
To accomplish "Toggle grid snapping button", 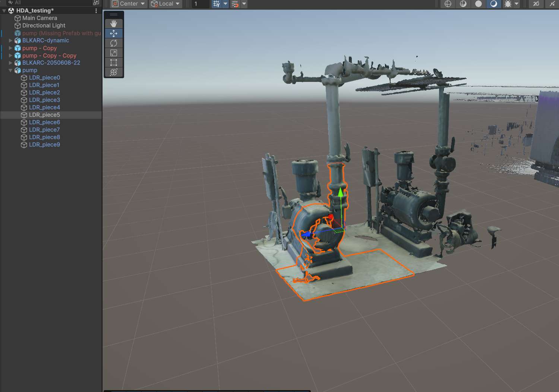I will (x=216, y=4).
